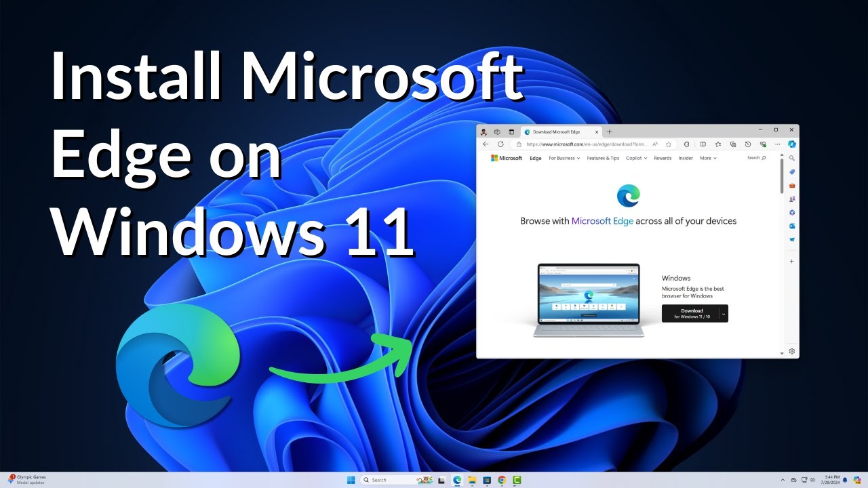The height and width of the screenshot is (488, 868).
Task: Open File Explorer from the taskbar
Action: (x=472, y=480)
